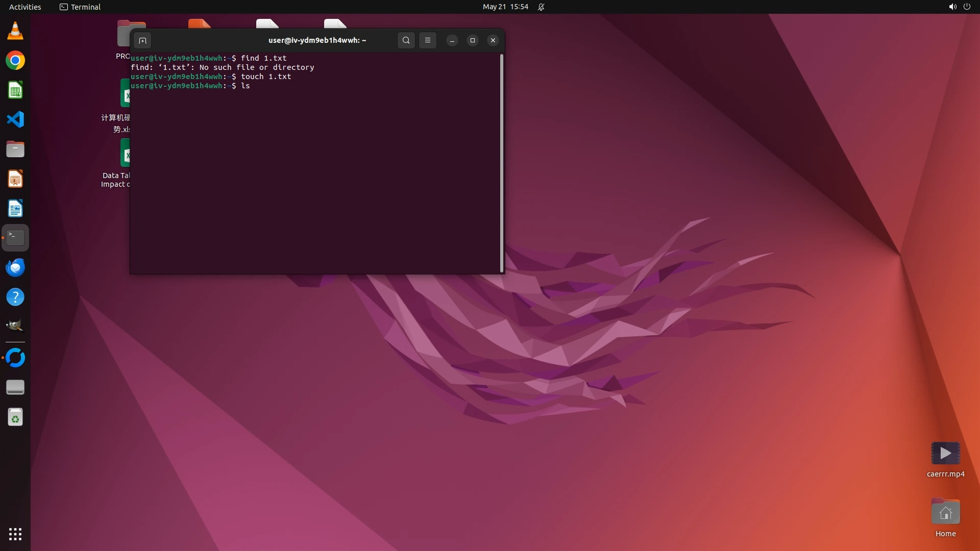The image size is (980, 551).
Task: Open the Trash from dock
Action: pos(15,417)
